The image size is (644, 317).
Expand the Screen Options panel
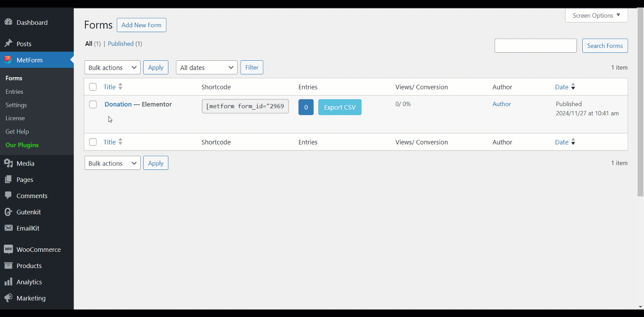pyautogui.click(x=596, y=15)
